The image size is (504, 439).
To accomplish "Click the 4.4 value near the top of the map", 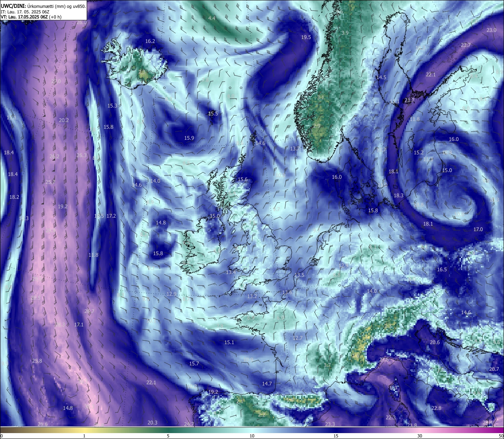I will coord(212,18).
